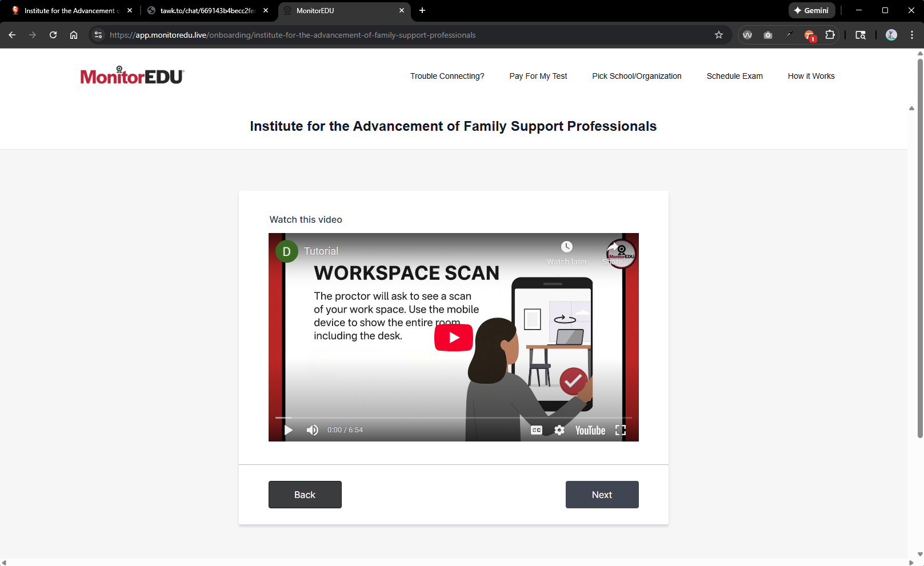Viewport: 924px width, 566px height.
Task: Mute the video with the speaker icon
Action: click(312, 430)
